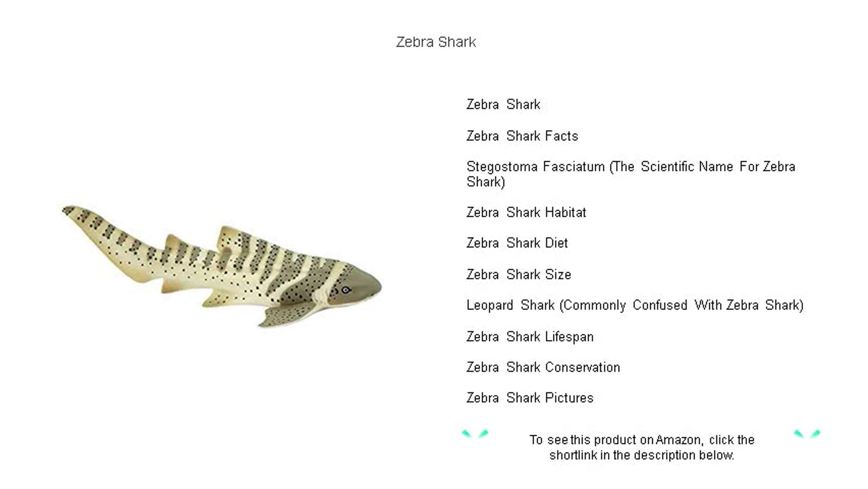Select "Stegostoma Fasciatum" scientific name entry

[x=631, y=174]
